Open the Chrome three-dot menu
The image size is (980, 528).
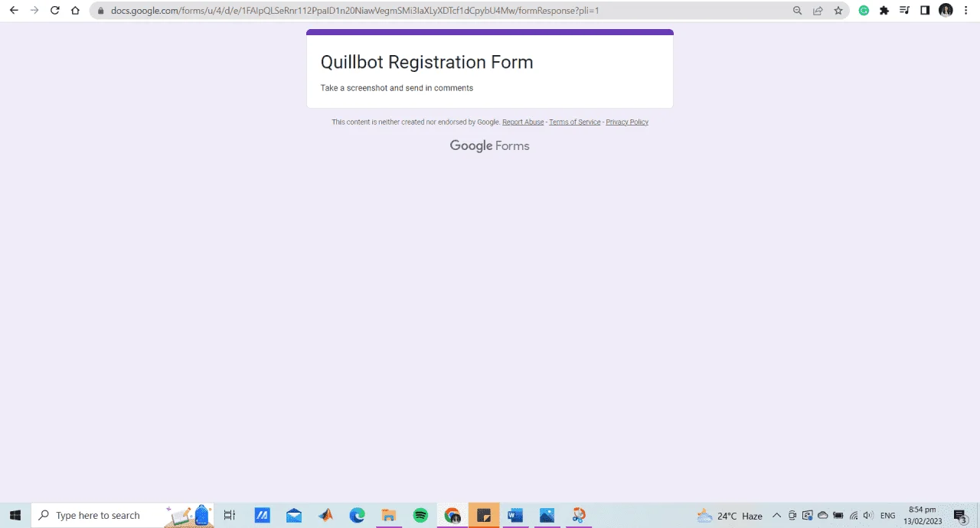966,11
